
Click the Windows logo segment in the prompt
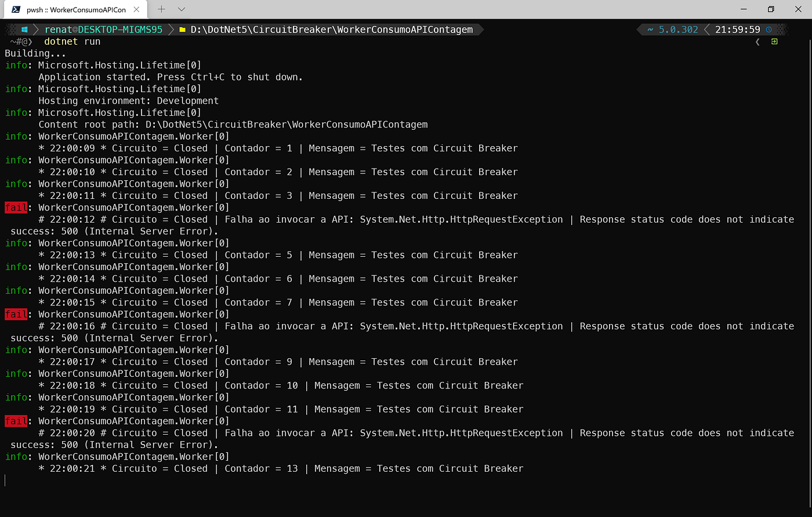pyautogui.click(x=24, y=29)
